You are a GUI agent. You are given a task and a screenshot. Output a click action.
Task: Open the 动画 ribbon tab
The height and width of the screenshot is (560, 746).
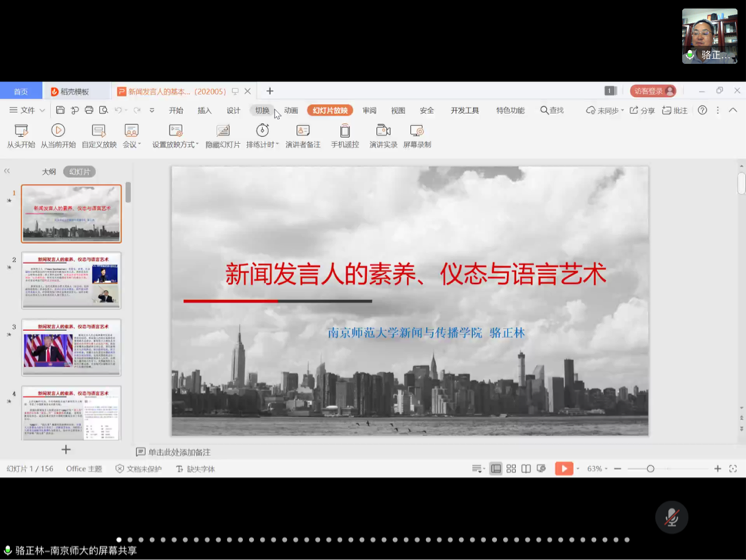(291, 111)
